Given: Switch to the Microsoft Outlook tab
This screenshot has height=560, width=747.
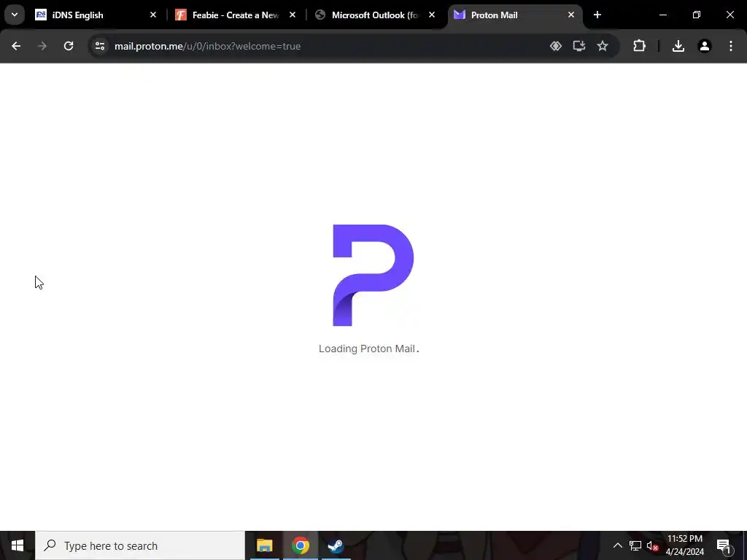Looking at the screenshot, I should 375,15.
